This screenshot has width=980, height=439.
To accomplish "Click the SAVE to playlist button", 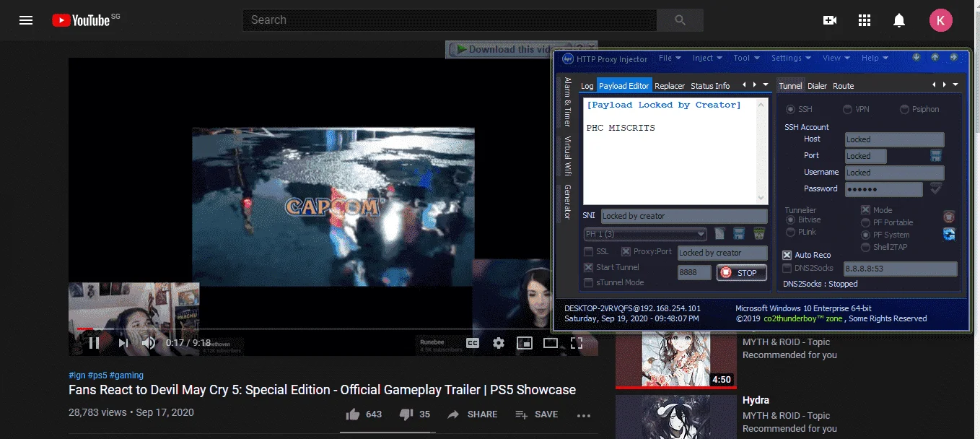I will pyautogui.click(x=536, y=414).
